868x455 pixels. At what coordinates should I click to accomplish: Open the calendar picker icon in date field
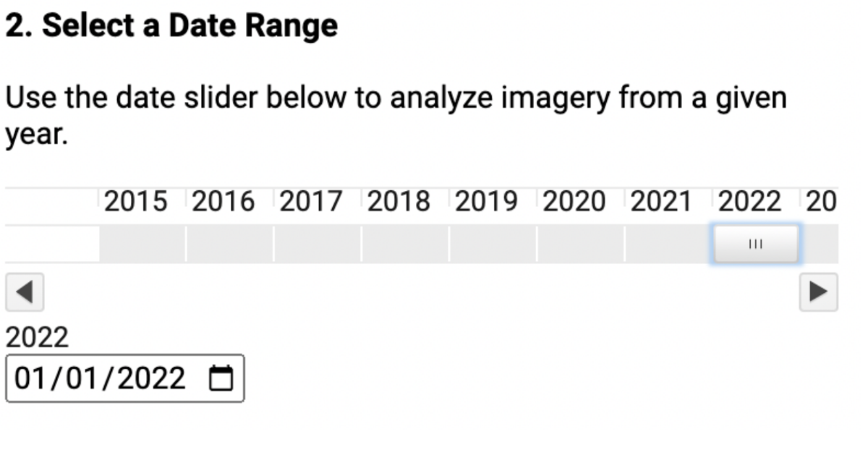(x=221, y=378)
